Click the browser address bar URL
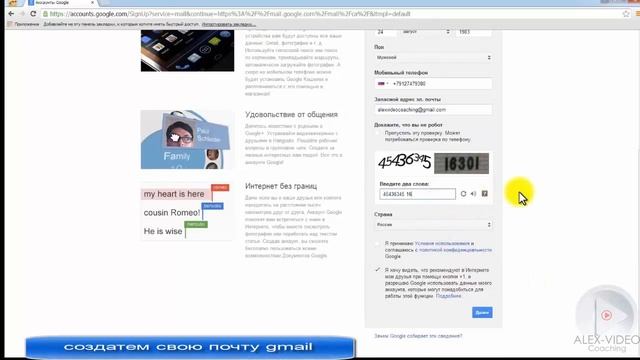The width and height of the screenshot is (640, 360). [230, 14]
